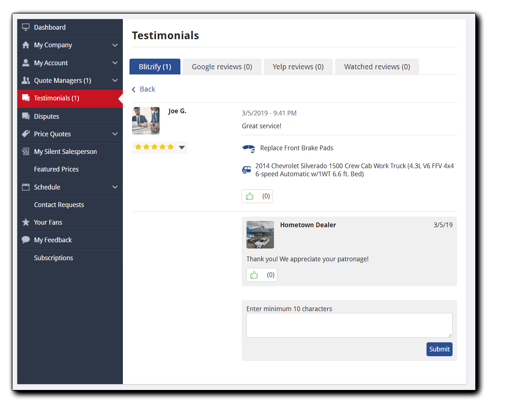Click the star icon beside Your Fans
Viewport: 505px width, 420px height.
(x=26, y=222)
